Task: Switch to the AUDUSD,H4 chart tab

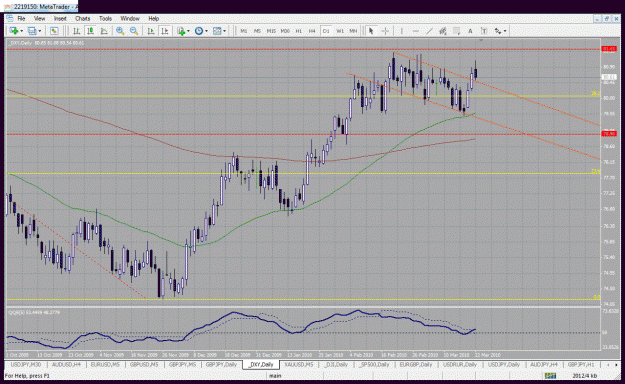Action: pos(67,364)
